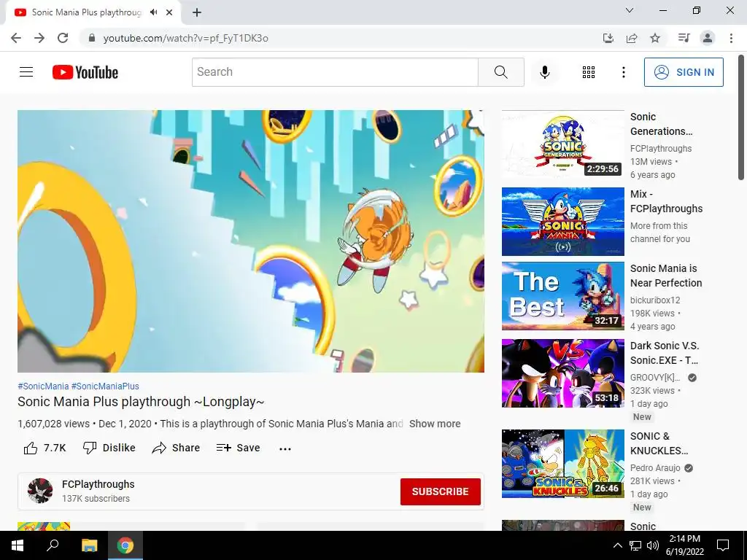This screenshot has height=560, width=747.
Task: Go to the YouTube home logo
Action: click(x=85, y=72)
